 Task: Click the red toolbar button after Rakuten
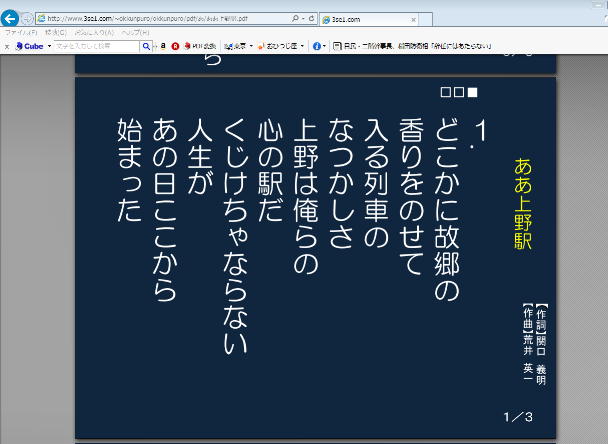coord(200,46)
